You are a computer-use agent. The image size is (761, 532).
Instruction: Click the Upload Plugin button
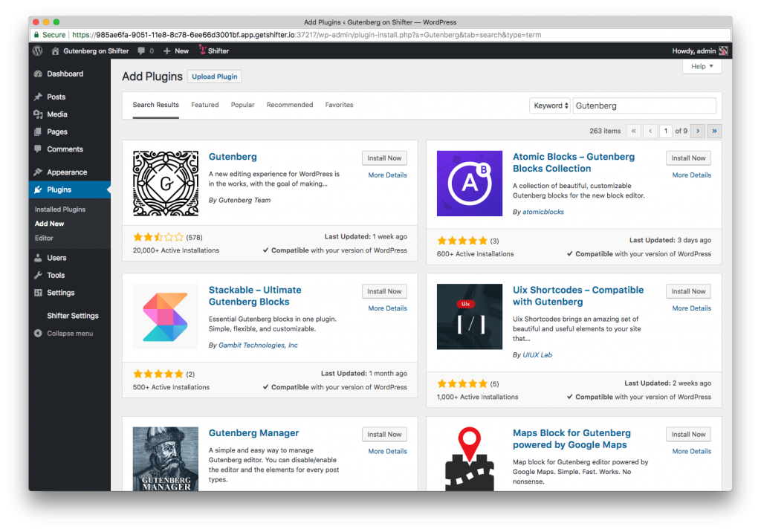pyautogui.click(x=215, y=77)
